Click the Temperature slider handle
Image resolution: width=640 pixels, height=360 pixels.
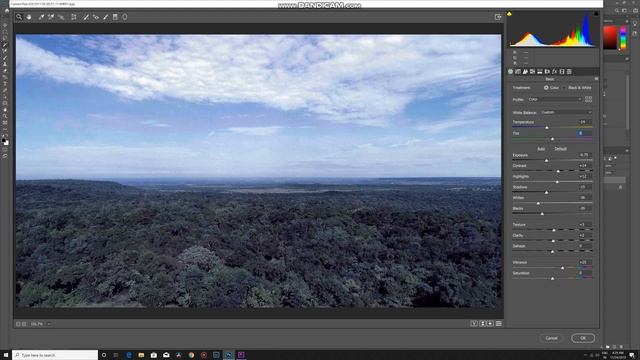click(x=547, y=127)
